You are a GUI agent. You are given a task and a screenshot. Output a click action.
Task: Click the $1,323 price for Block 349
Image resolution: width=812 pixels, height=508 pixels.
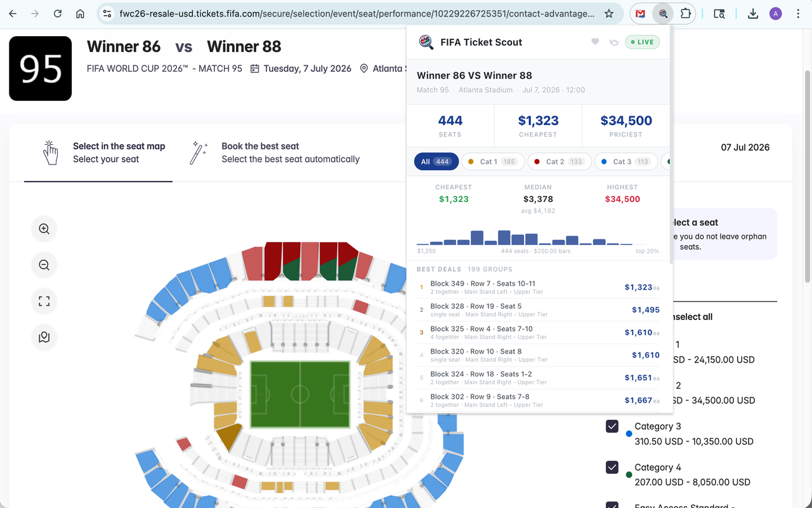coord(639,287)
